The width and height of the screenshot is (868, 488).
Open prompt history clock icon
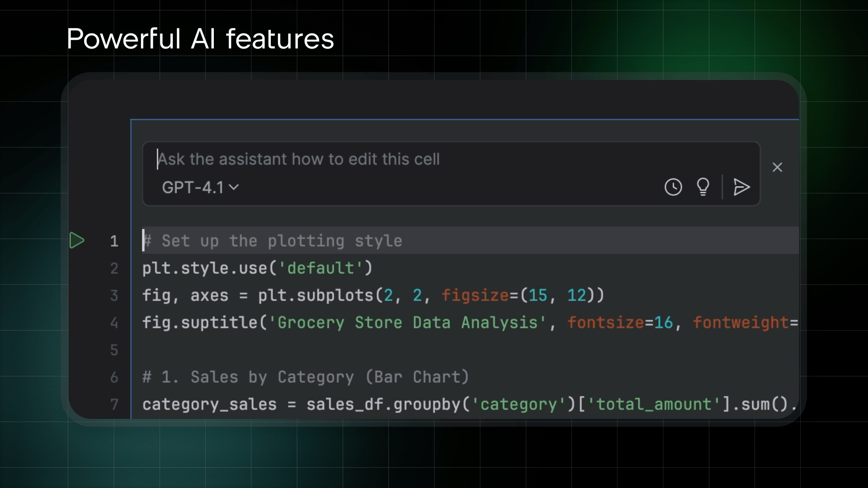pos(673,187)
